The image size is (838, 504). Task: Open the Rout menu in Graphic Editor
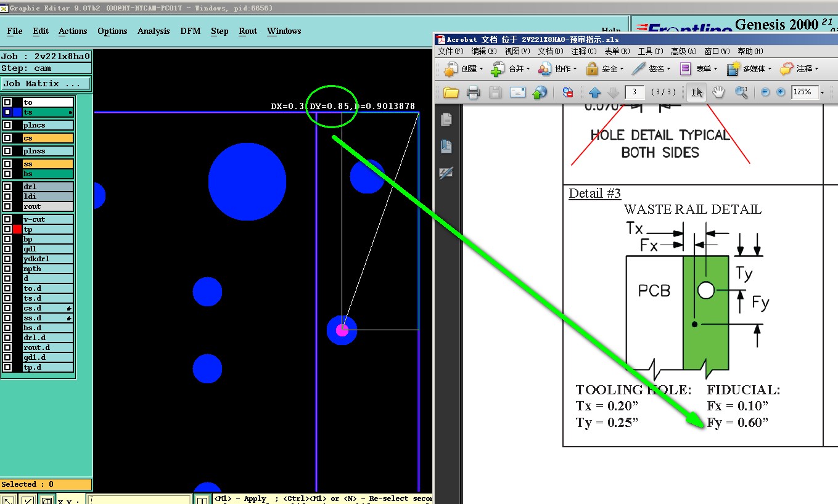(x=248, y=31)
